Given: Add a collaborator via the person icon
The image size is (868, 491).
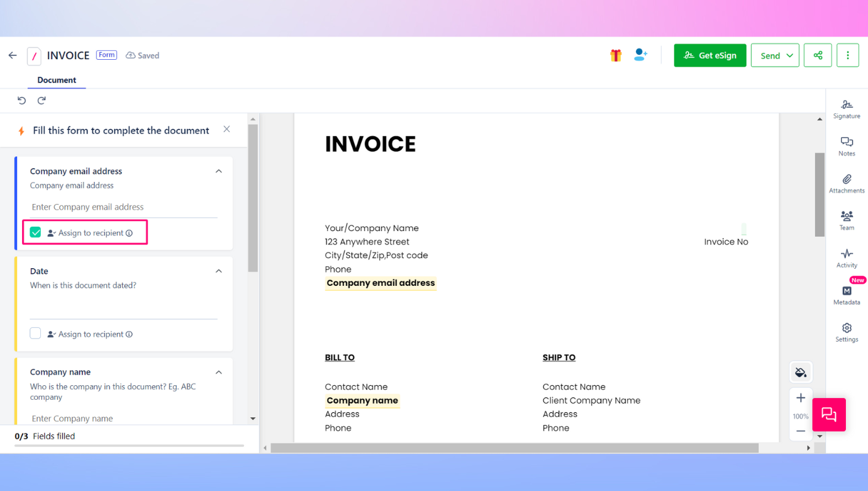Looking at the screenshot, I should click(640, 55).
